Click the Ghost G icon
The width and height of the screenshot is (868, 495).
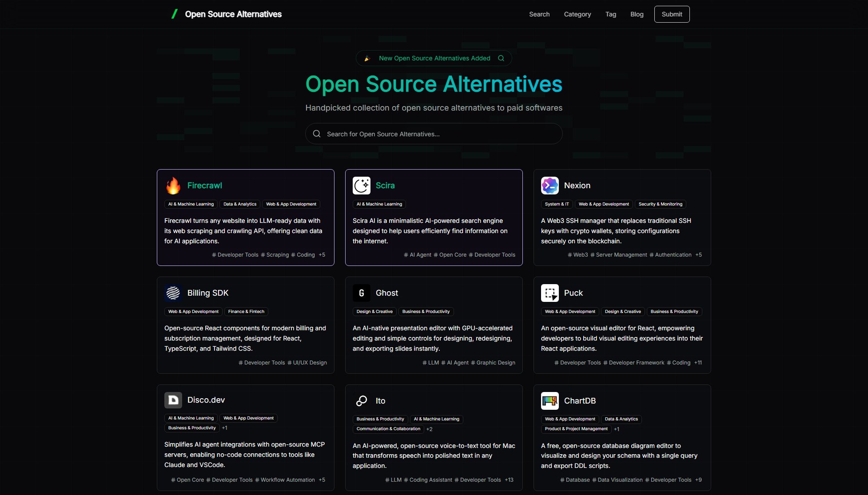362,293
